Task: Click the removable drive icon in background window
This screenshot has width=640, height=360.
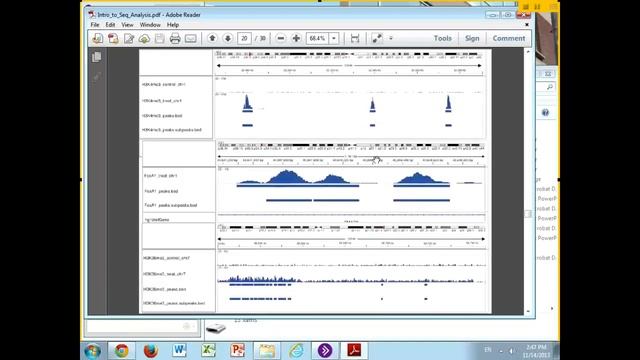Action: tap(216, 328)
